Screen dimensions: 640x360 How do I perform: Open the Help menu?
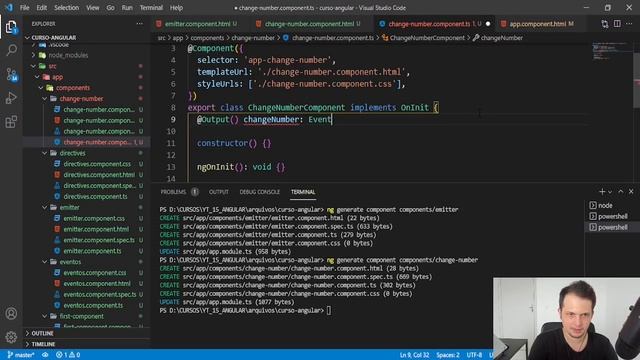(176, 7)
